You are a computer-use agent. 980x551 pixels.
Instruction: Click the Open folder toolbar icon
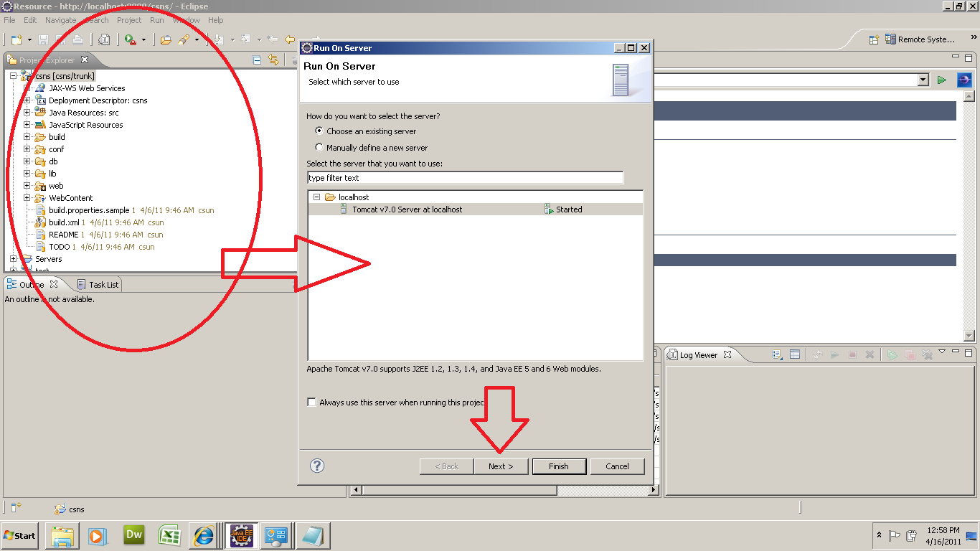click(x=166, y=39)
